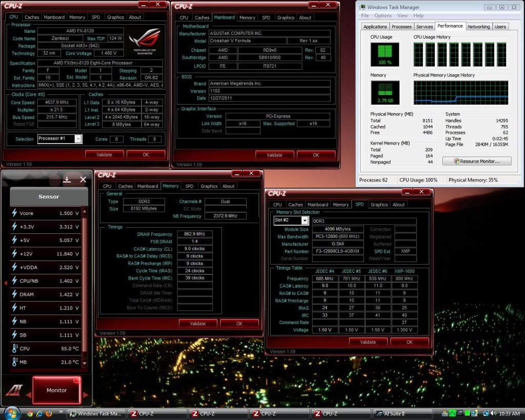Open Internet Explorer from quick launch
This screenshot has height=420, width=525.
pos(39,413)
